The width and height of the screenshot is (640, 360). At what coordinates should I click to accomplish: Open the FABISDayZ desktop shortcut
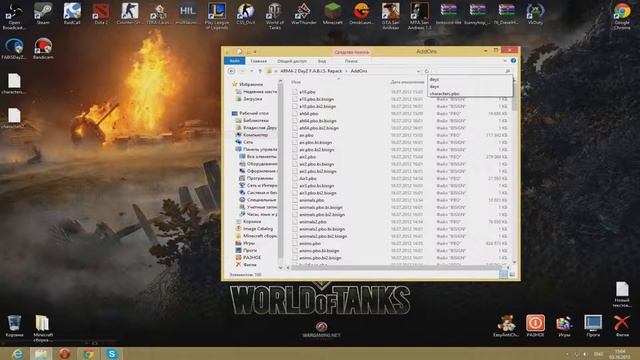pyautogui.click(x=14, y=48)
